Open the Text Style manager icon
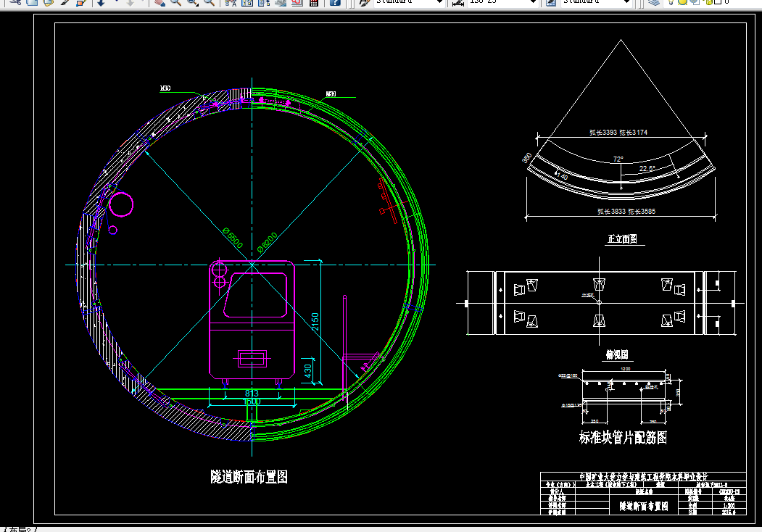 pos(363,2)
